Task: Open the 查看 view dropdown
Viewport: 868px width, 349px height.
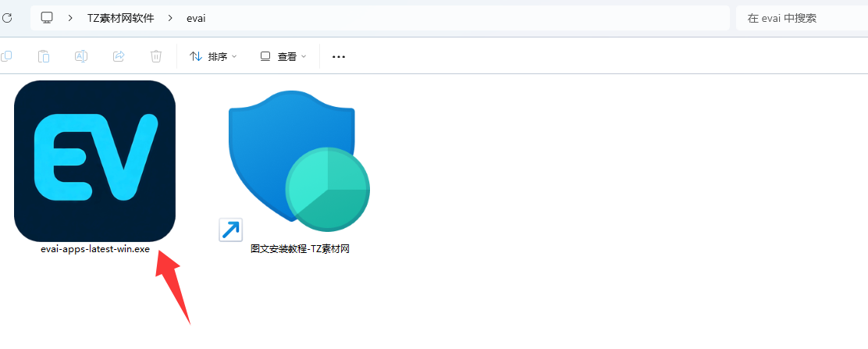Action: pyautogui.click(x=283, y=56)
